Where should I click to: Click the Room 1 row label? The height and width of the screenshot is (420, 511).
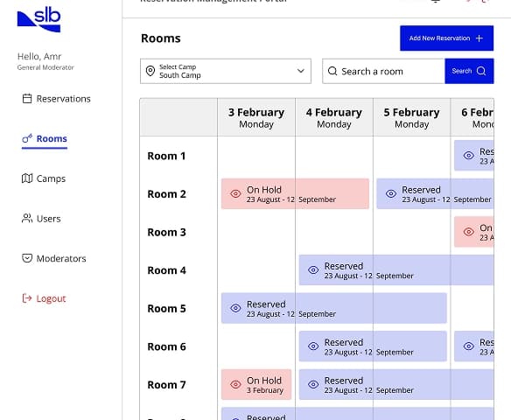[166, 156]
